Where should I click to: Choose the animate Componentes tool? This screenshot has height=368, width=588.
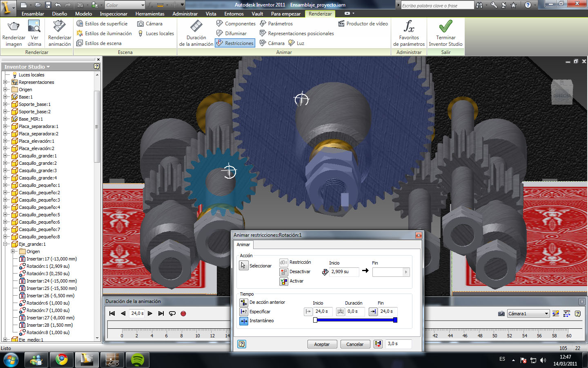pyautogui.click(x=236, y=24)
